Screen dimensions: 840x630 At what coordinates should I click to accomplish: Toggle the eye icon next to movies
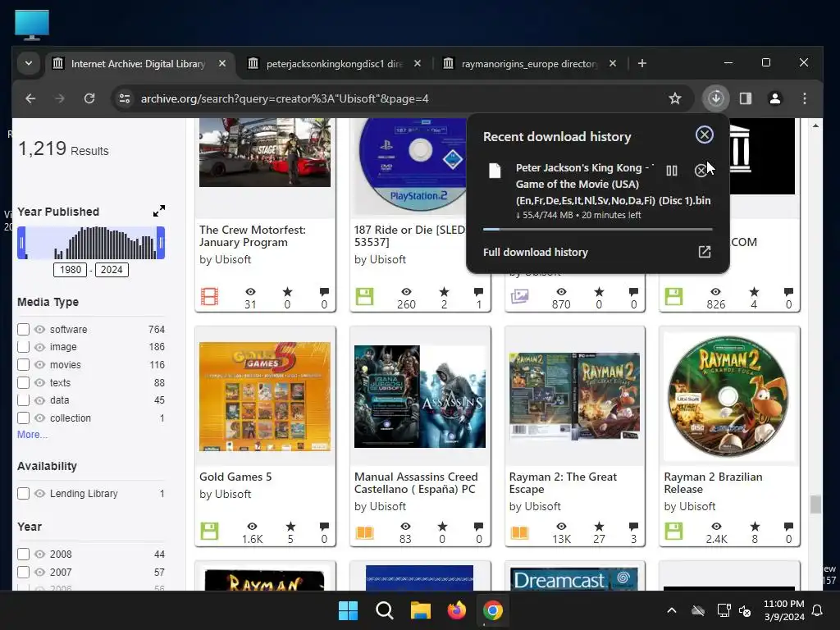(39, 365)
